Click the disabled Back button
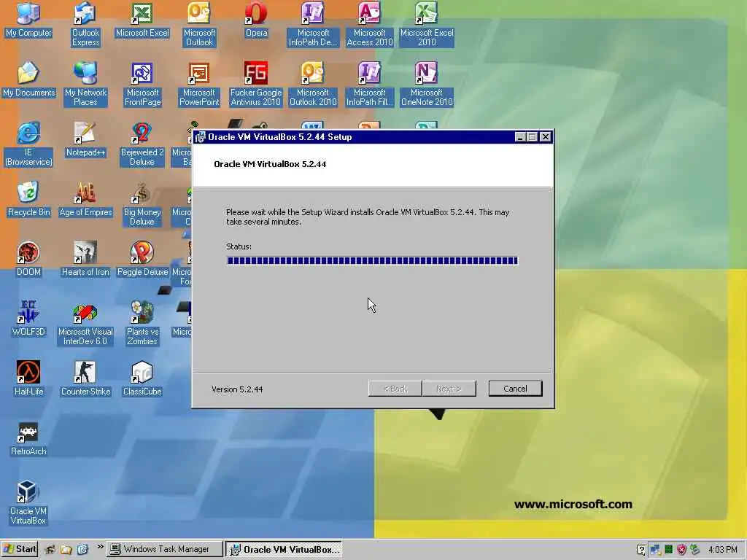Screen dimensions: 747x560 point(395,389)
